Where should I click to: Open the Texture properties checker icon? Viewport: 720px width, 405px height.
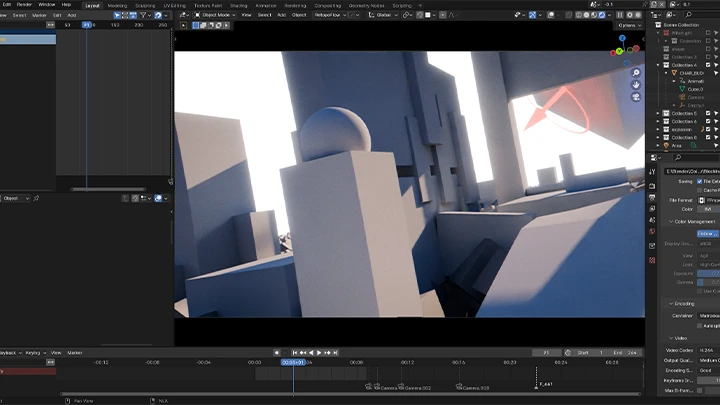[652, 260]
